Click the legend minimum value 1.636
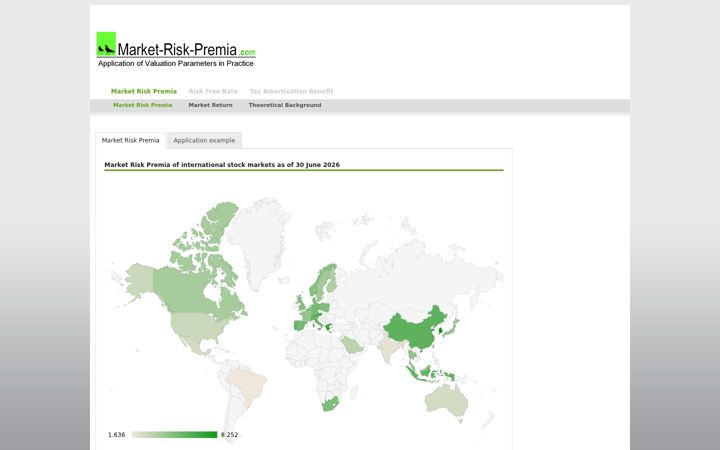 117,435
